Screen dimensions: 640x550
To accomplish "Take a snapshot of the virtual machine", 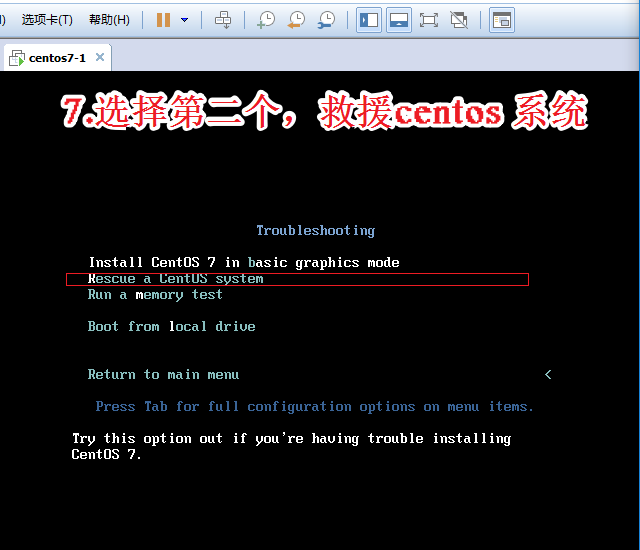I will coord(266,20).
